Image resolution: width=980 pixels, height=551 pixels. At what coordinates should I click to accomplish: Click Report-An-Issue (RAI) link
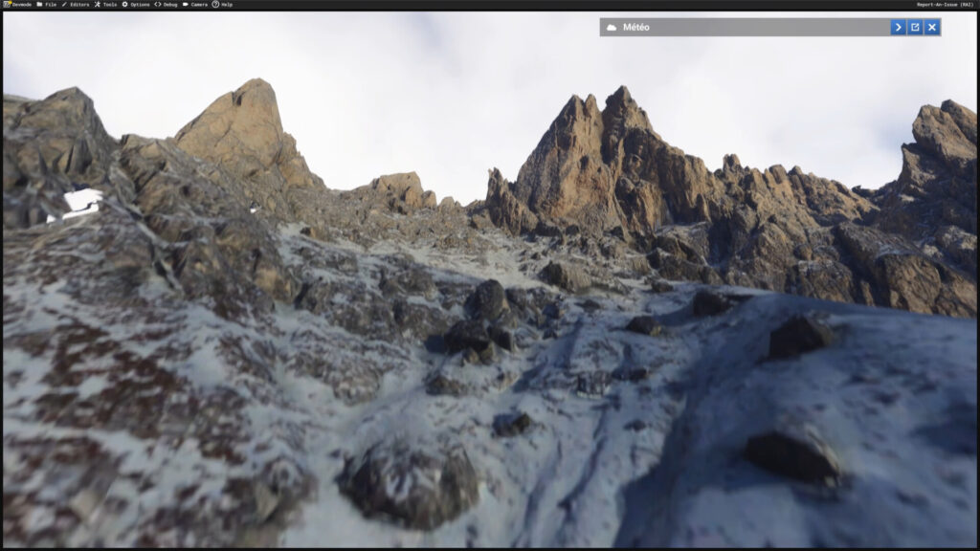coord(945,5)
